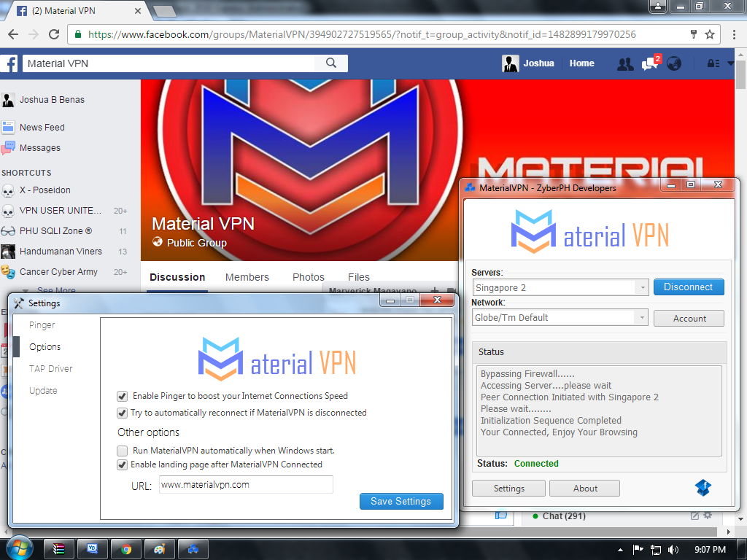This screenshot has height=560, width=747.
Task: Switch to the Members tab
Action: tap(247, 277)
